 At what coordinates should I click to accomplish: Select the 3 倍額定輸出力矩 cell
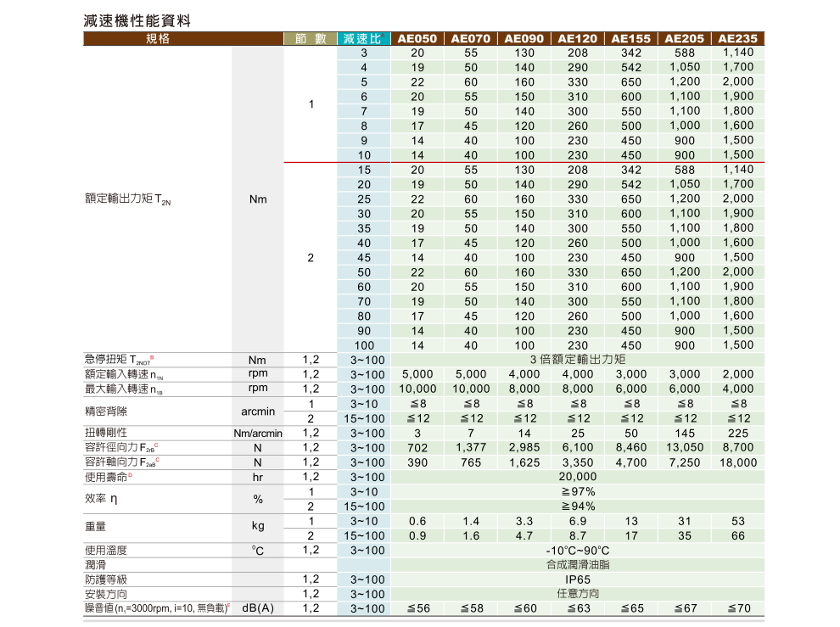(x=578, y=359)
